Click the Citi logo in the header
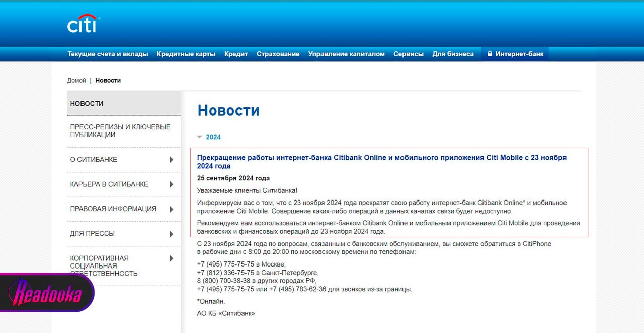 click(x=84, y=23)
